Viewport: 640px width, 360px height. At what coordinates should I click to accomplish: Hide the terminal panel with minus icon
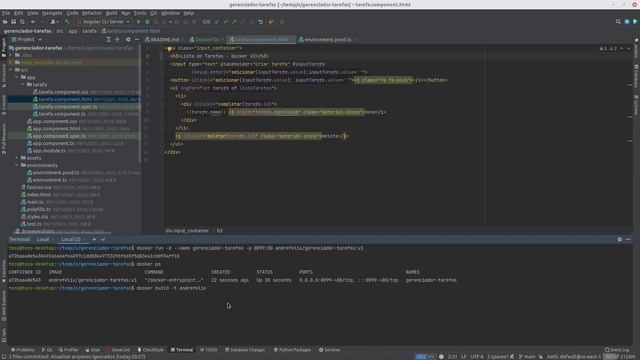[628, 240]
